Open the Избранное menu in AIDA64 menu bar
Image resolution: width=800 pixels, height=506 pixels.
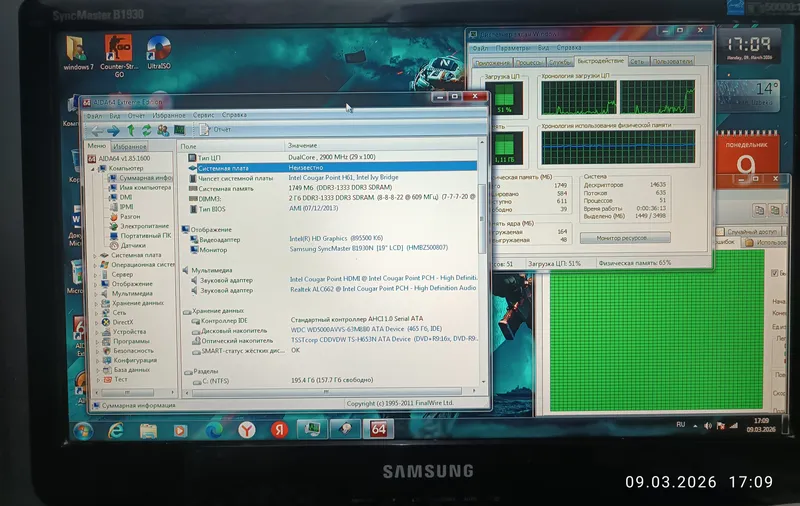pyautogui.click(x=169, y=116)
